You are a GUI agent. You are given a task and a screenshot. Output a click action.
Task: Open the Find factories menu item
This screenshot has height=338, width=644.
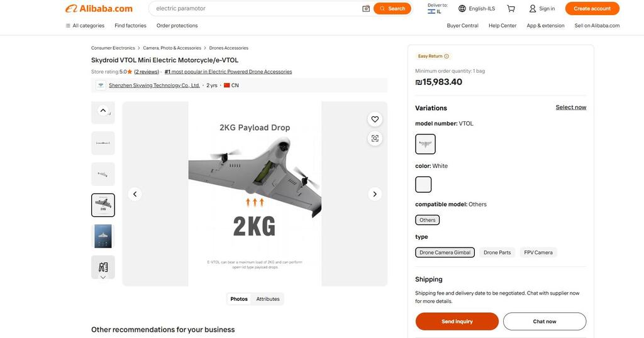(130, 26)
